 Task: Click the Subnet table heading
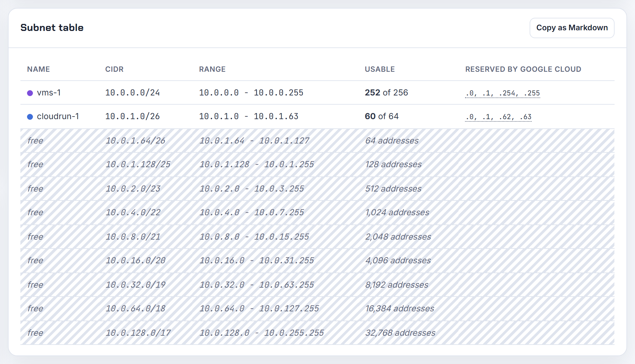pyautogui.click(x=52, y=28)
